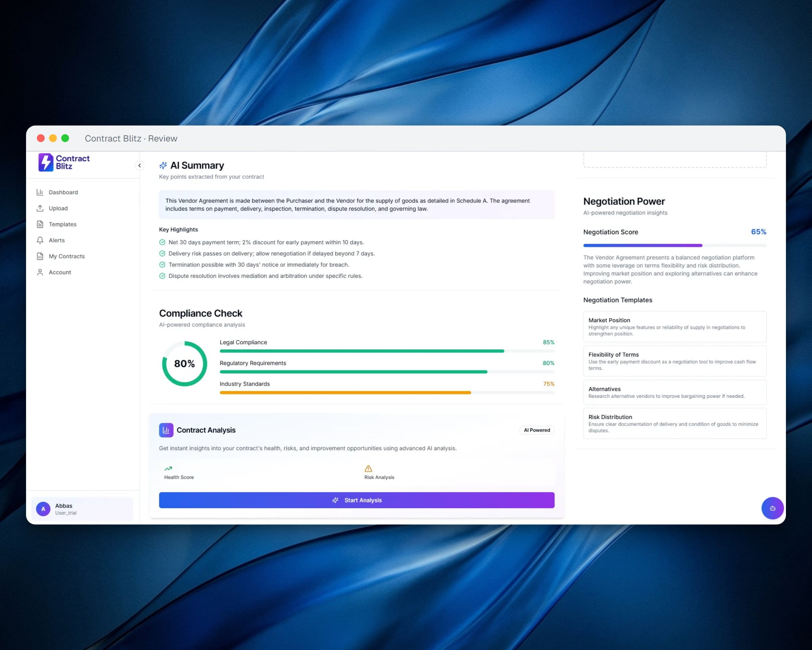812x650 pixels.
Task: Click the Regulatory Requirements progress bar
Action: coord(387,372)
